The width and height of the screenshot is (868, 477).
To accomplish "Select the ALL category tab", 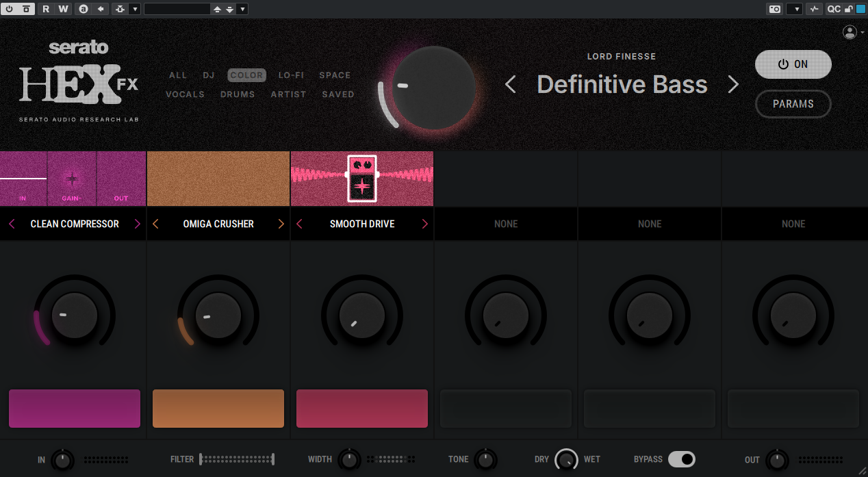I will coord(178,75).
